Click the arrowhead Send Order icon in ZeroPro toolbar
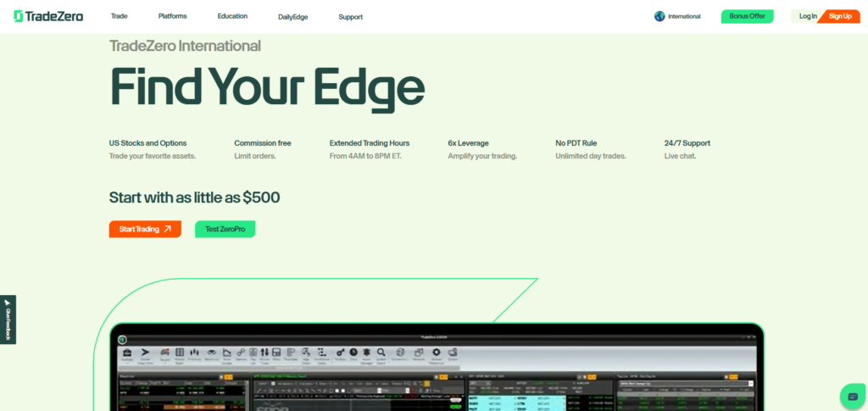The height and width of the screenshot is (411, 868). pos(145,353)
